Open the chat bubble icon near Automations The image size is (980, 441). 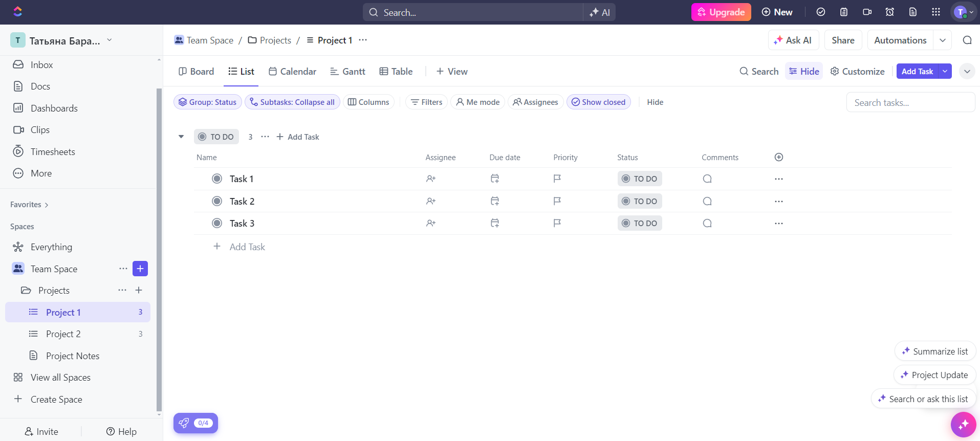(x=967, y=40)
